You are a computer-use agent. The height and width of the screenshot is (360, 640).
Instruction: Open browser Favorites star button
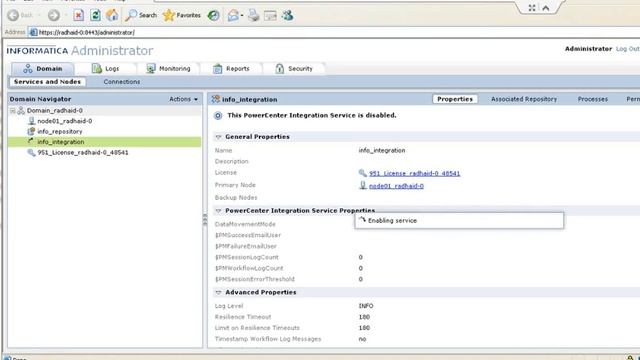tap(182, 16)
